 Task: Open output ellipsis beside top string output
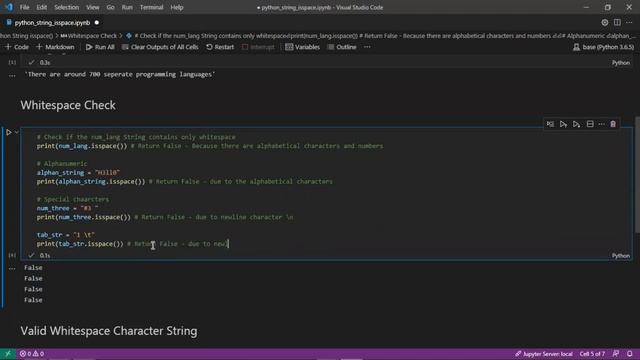click(12, 75)
